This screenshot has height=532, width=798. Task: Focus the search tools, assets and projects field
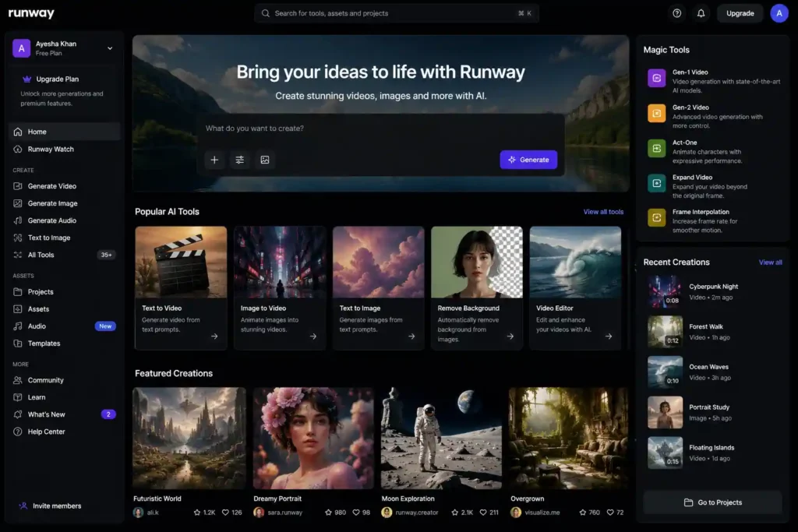(x=397, y=13)
